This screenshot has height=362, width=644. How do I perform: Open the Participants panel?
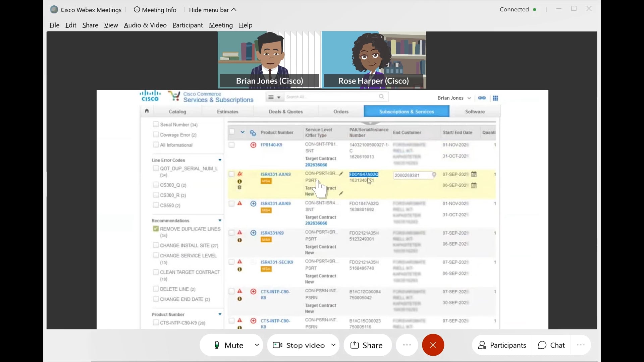tap(502, 345)
